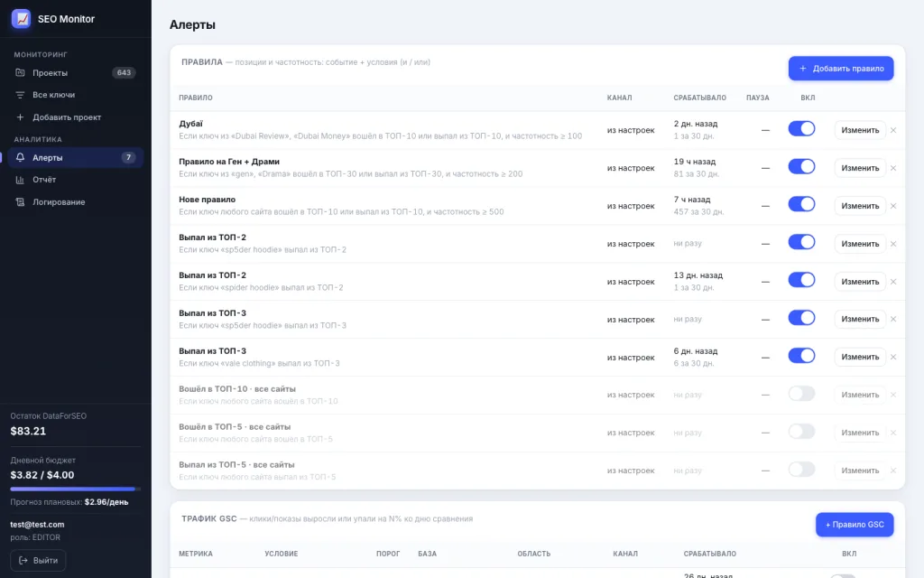924x578 pixels.
Task: Click the "19 ч назад" last-triggered value
Action: pyautogui.click(x=695, y=162)
